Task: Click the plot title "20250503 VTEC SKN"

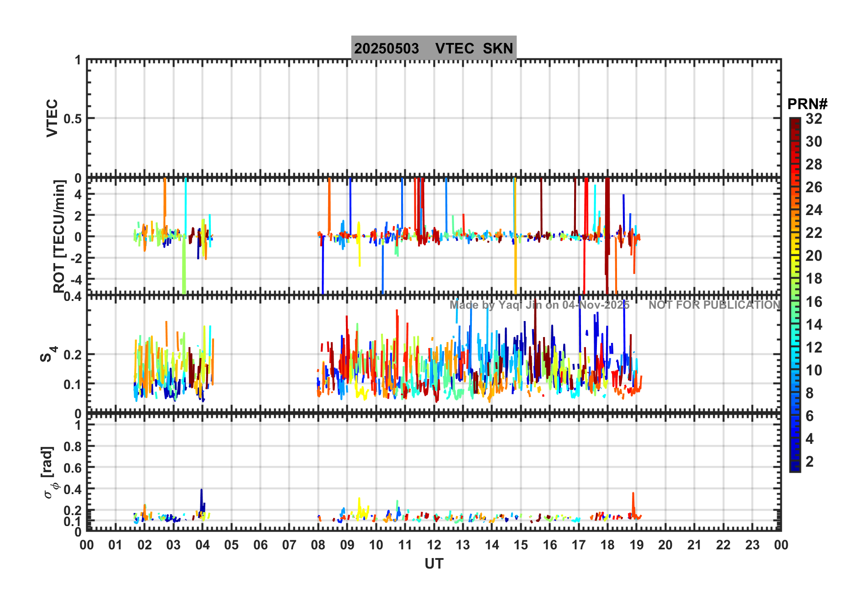Action: (x=434, y=48)
